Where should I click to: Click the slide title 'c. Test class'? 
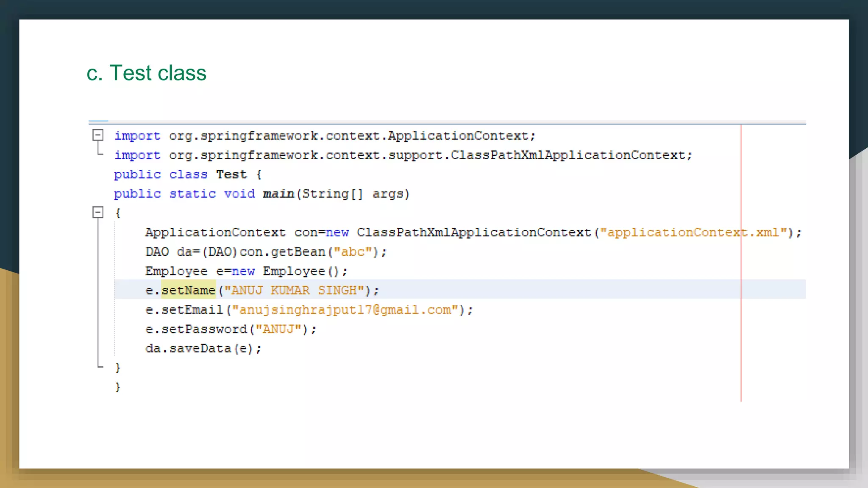[x=146, y=73]
